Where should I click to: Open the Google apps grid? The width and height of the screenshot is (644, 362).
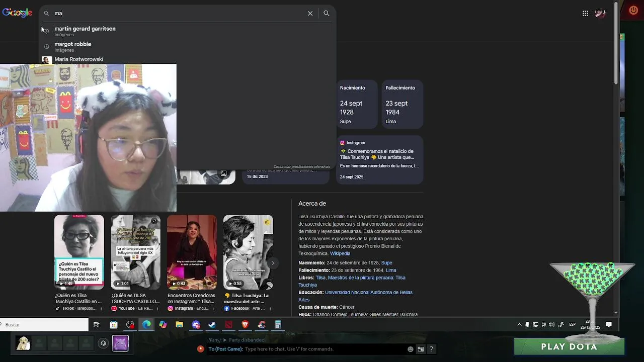[585, 14]
